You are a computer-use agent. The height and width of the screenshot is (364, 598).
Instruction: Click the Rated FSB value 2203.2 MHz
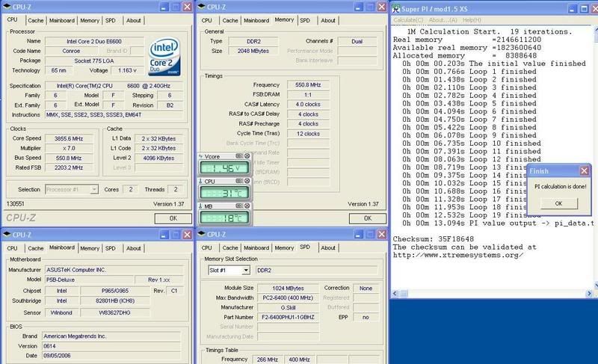[69, 167]
